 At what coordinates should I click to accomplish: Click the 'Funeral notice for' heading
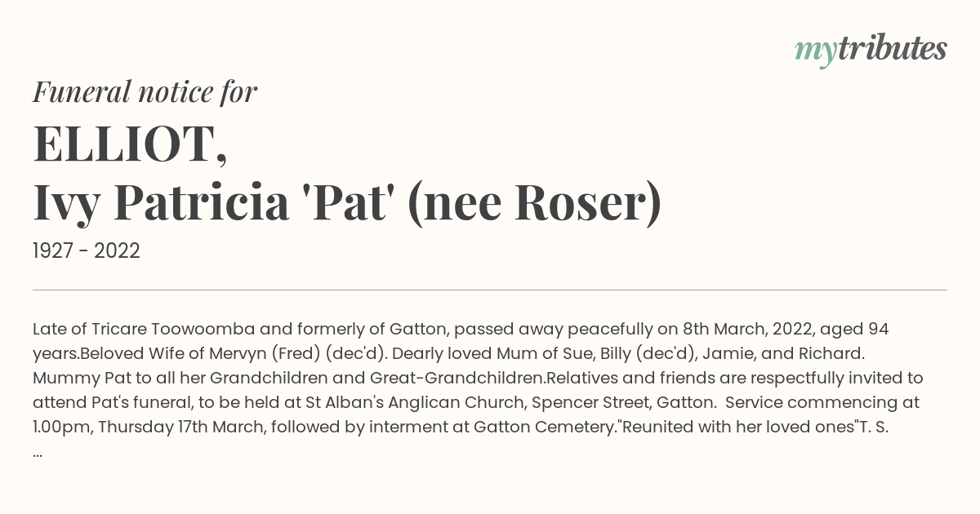click(x=145, y=92)
